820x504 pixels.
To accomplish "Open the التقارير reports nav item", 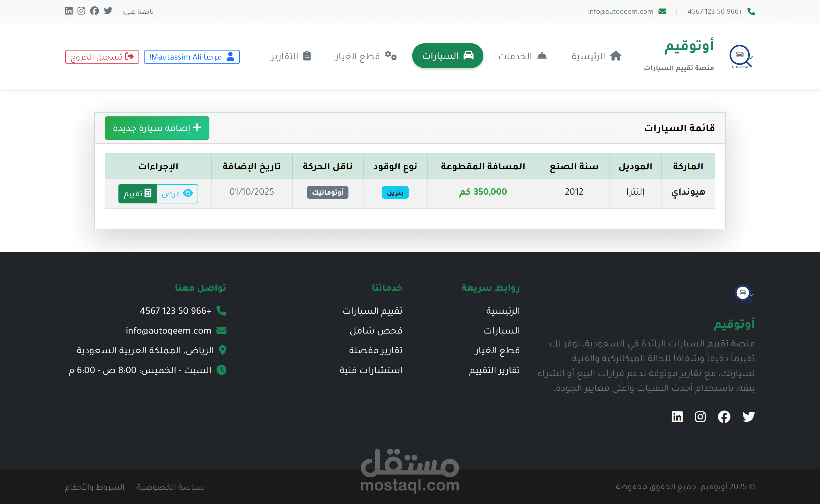I will (x=290, y=56).
